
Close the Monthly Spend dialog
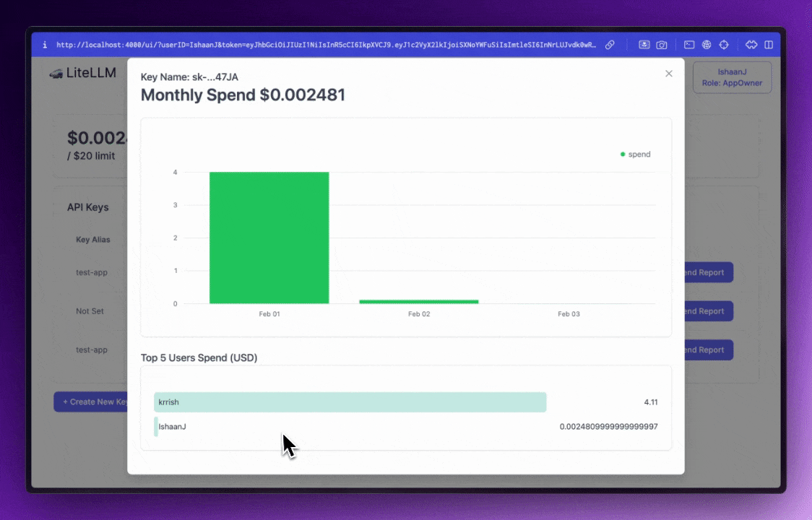(669, 74)
